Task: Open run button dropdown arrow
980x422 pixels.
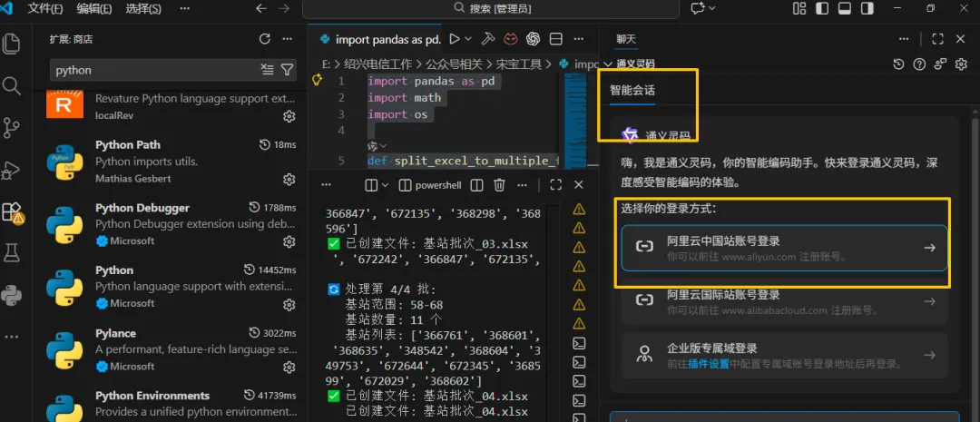Action: pyautogui.click(x=468, y=39)
